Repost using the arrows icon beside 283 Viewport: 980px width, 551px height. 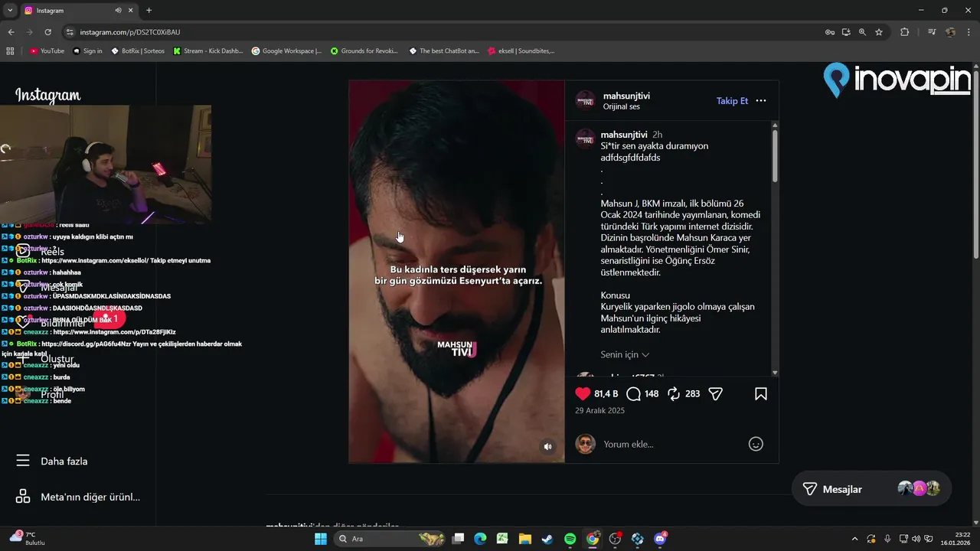click(674, 394)
